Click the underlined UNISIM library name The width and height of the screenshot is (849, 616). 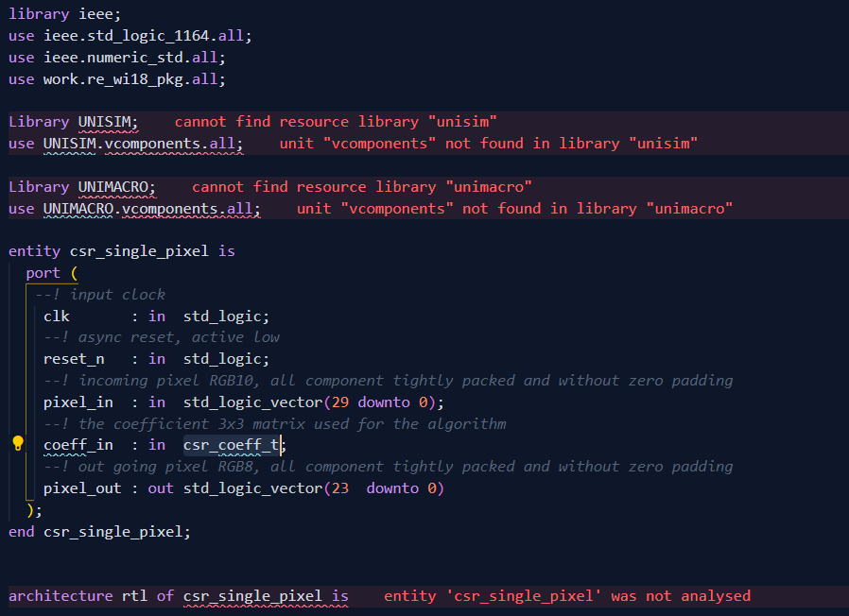click(x=104, y=121)
